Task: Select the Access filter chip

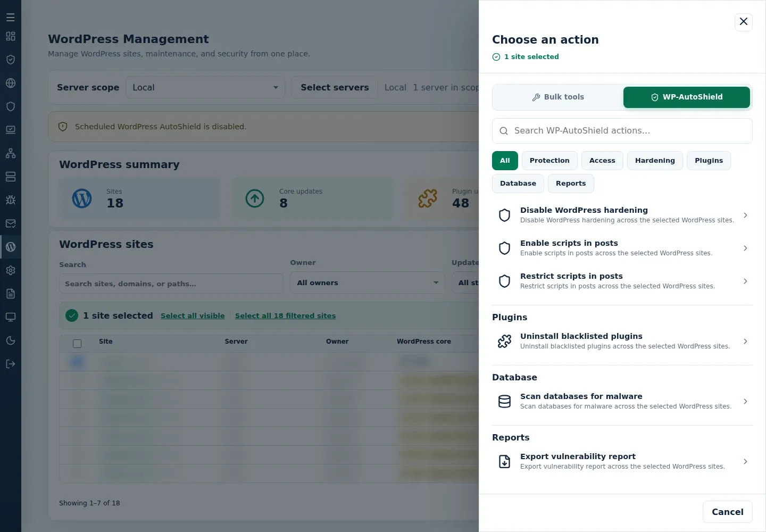Action: coord(602,161)
